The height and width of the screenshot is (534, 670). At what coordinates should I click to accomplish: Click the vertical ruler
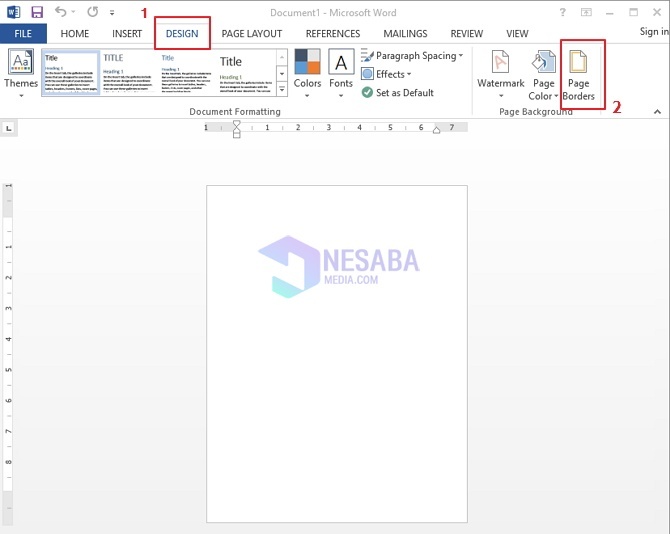click(x=8, y=354)
